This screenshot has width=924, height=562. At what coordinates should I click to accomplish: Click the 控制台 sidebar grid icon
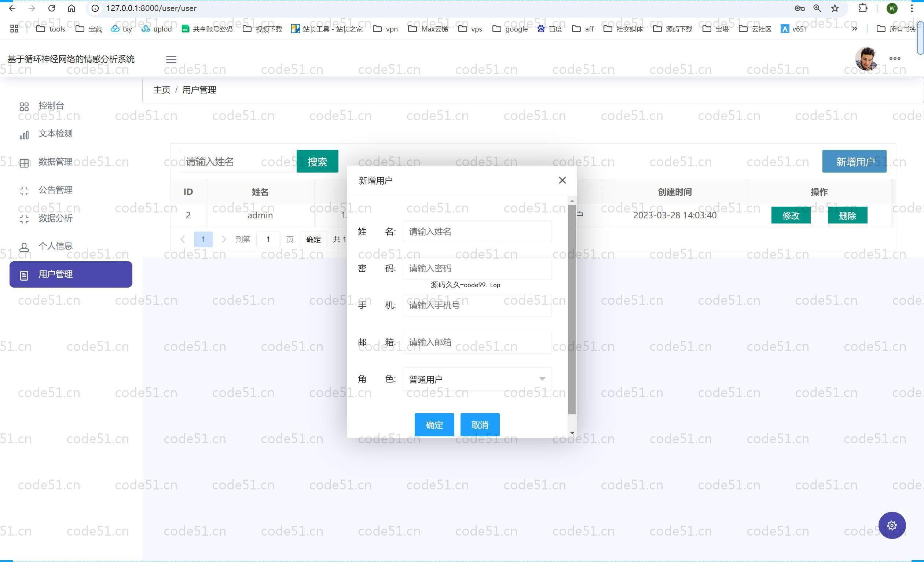(x=24, y=107)
